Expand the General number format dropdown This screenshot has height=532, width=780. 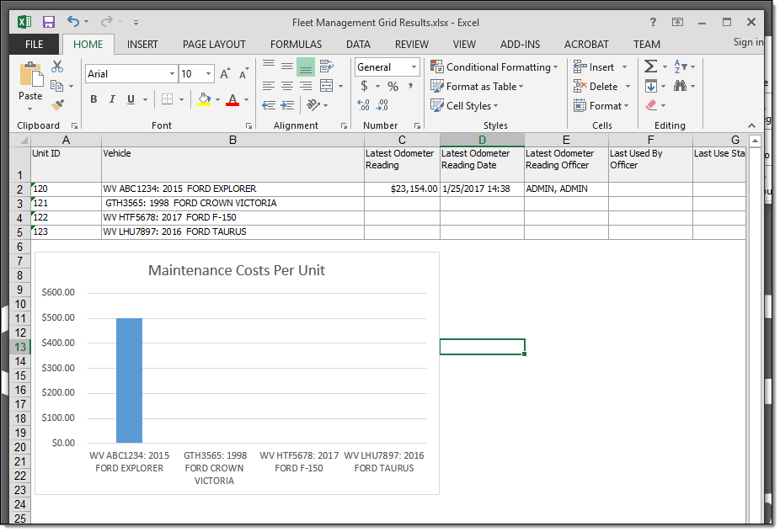point(414,67)
